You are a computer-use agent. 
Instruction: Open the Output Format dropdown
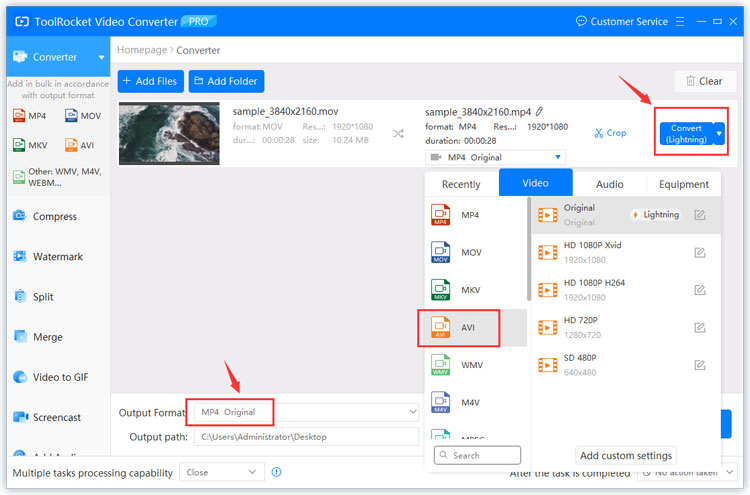[307, 412]
